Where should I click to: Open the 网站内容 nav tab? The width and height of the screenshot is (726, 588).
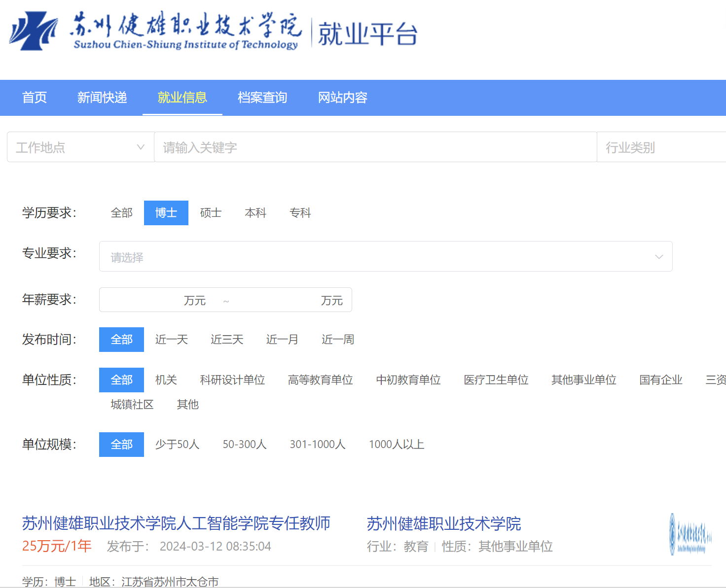343,98
